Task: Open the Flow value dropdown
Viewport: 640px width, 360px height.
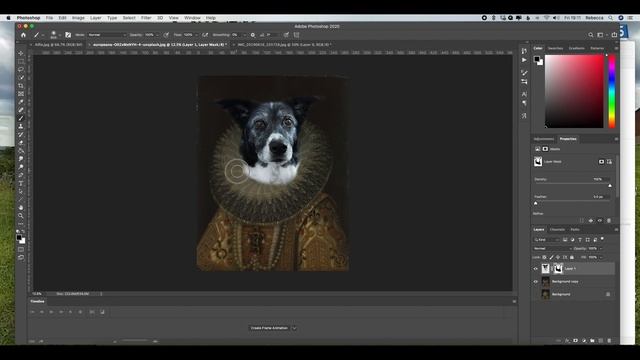Action: [196, 35]
